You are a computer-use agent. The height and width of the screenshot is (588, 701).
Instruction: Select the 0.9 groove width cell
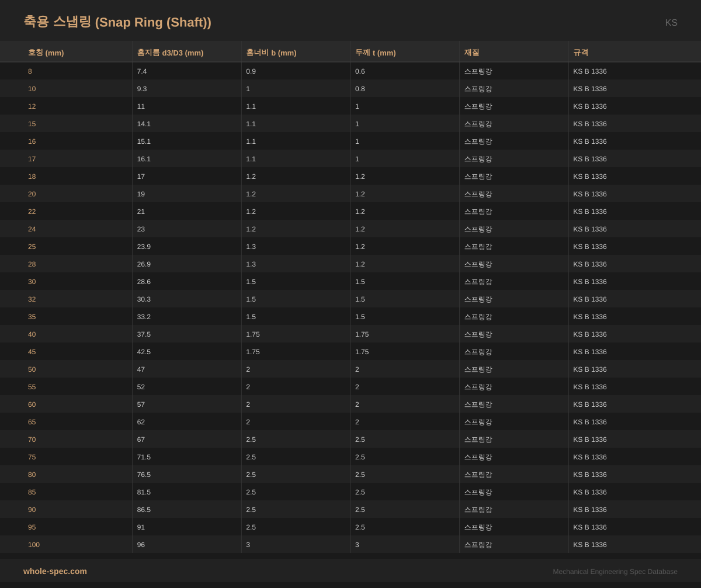(x=251, y=71)
